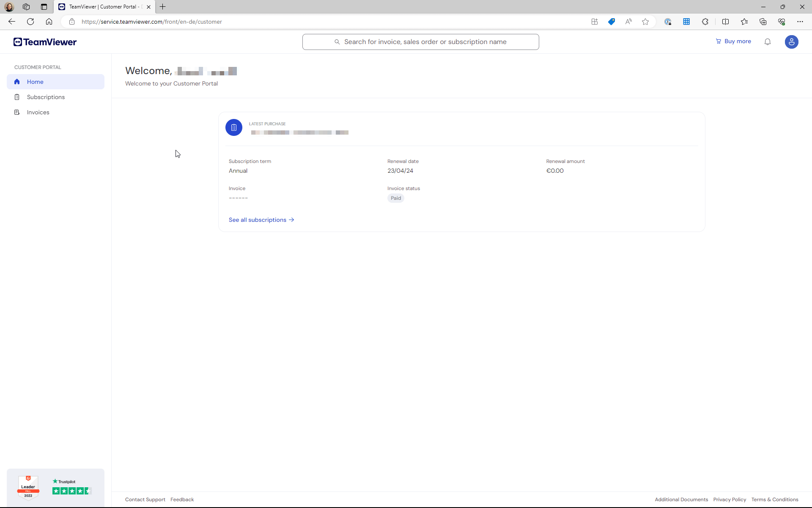Click the TeamViewer home icon in sidebar

(x=17, y=81)
